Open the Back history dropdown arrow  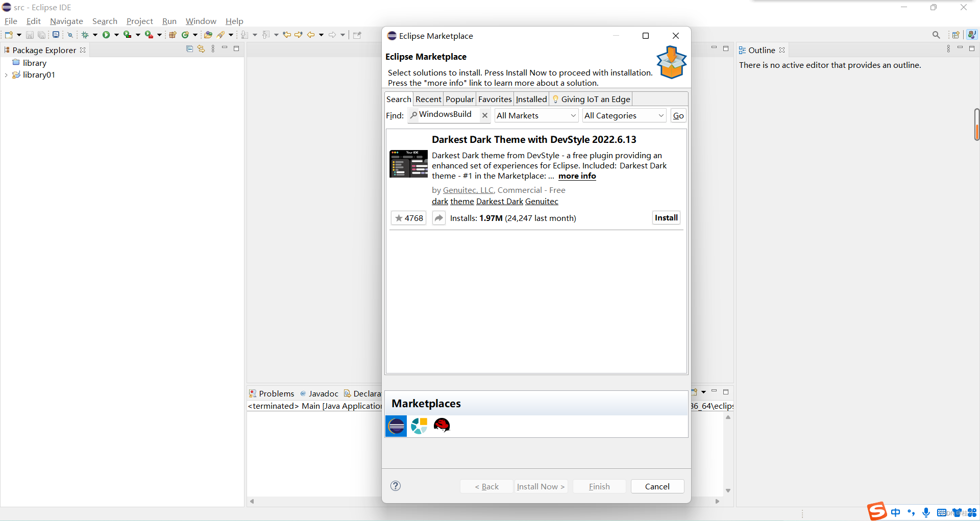click(321, 35)
